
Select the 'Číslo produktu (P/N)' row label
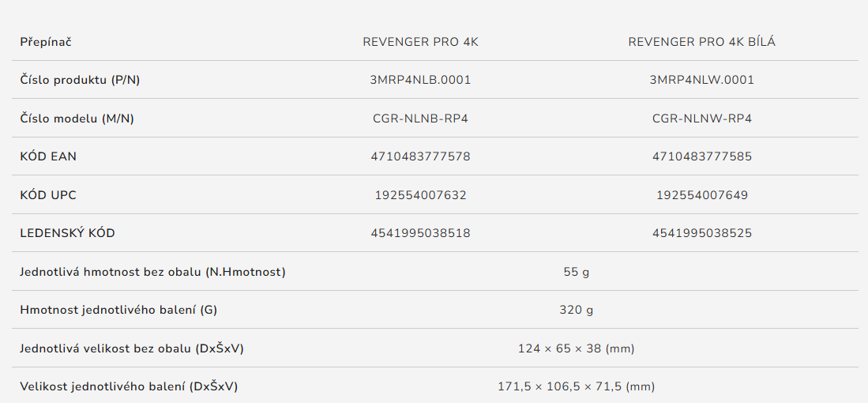(x=81, y=81)
